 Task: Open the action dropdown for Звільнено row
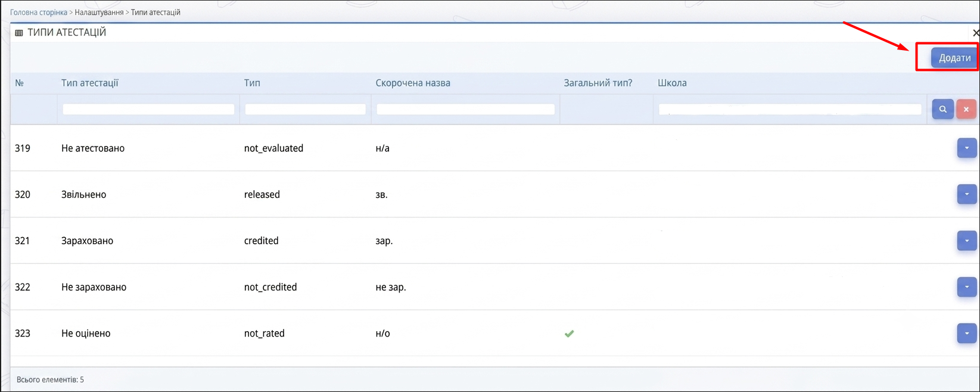966,194
